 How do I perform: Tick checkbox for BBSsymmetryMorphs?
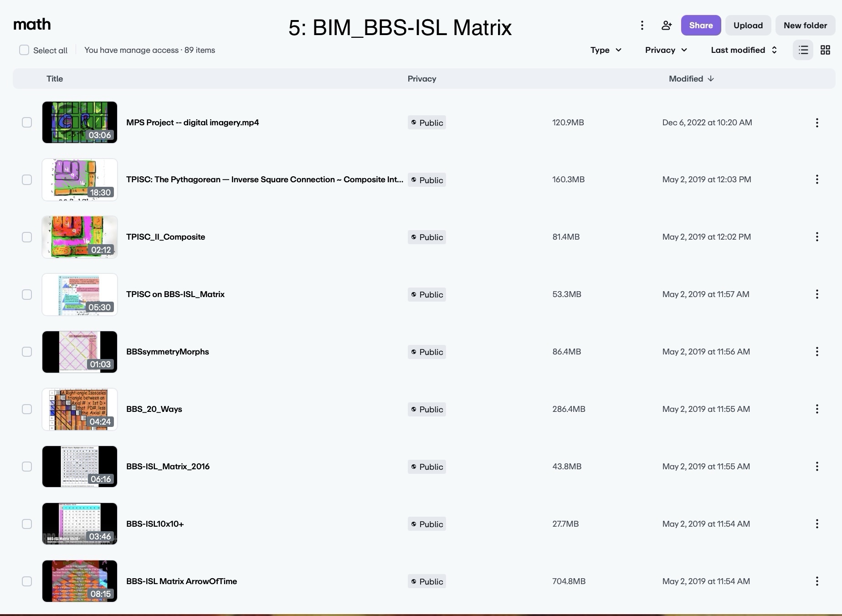pyautogui.click(x=27, y=352)
